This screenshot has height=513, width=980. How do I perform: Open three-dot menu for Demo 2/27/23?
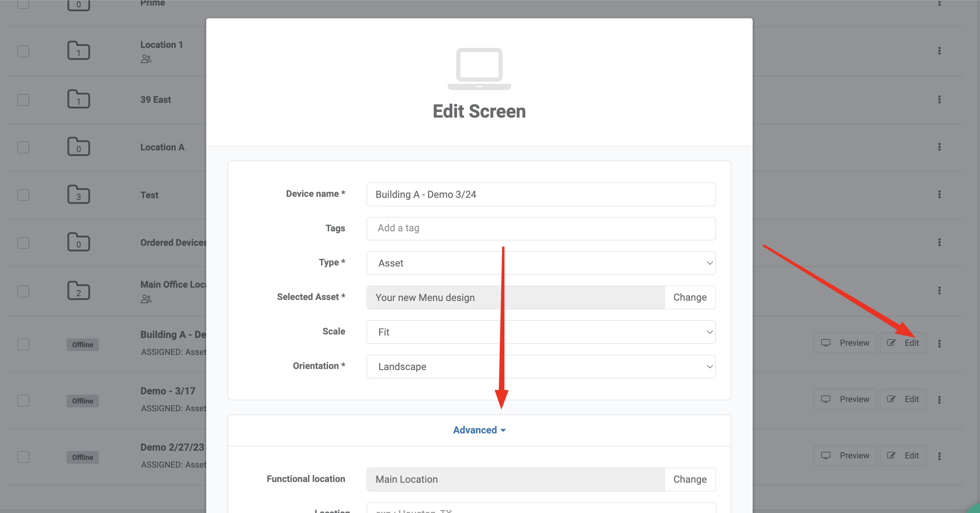coord(939,456)
